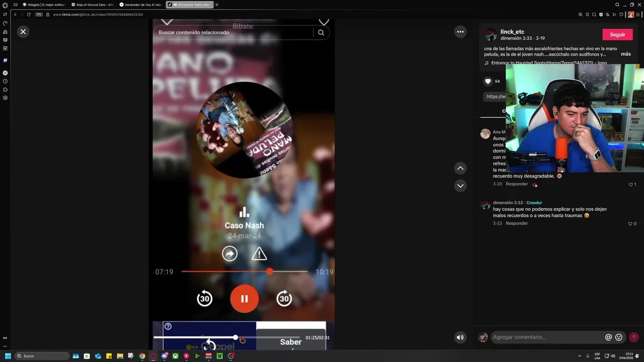Open the Windows Start menu
Screen dimensions: 644x362
tap(8, 356)
